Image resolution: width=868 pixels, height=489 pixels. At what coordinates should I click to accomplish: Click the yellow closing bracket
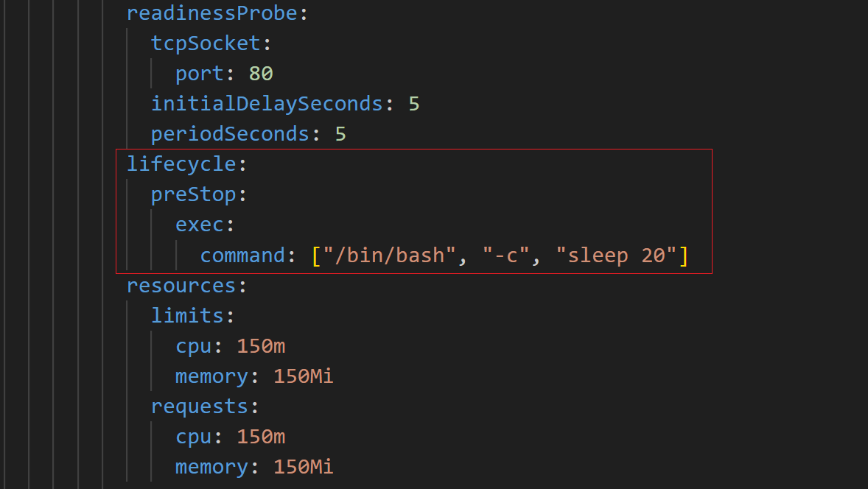(684, 256)
